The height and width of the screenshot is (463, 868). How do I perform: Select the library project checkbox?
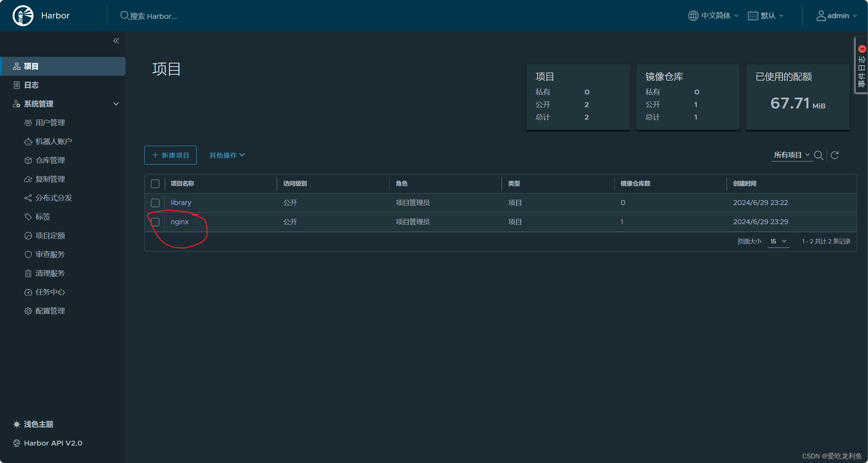coord(155,203)
